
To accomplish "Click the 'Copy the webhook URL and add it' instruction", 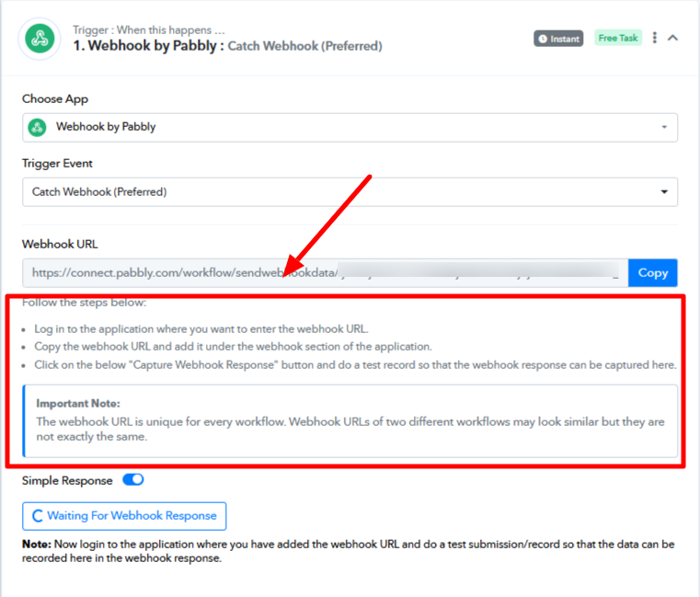I will (x=233, y=347).
